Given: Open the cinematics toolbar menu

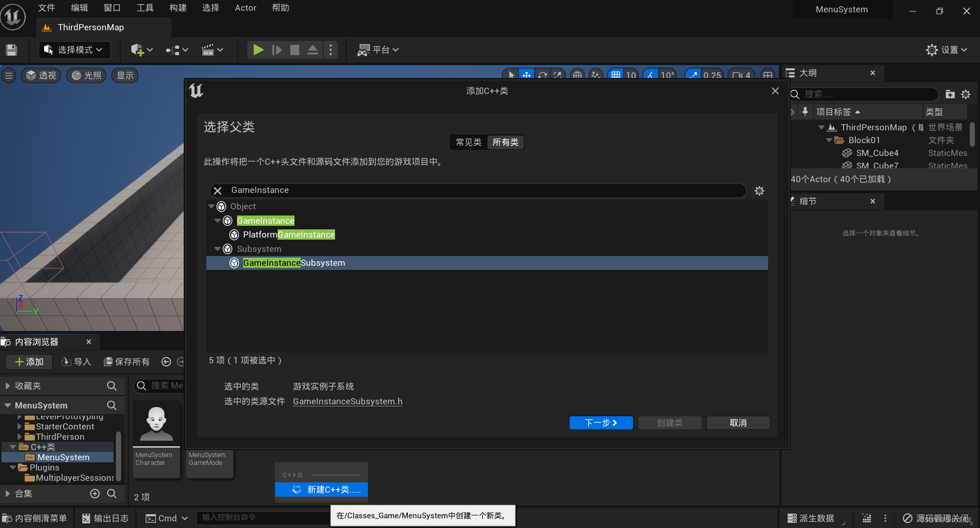Looking at the screenshot, I should (212, 49).
